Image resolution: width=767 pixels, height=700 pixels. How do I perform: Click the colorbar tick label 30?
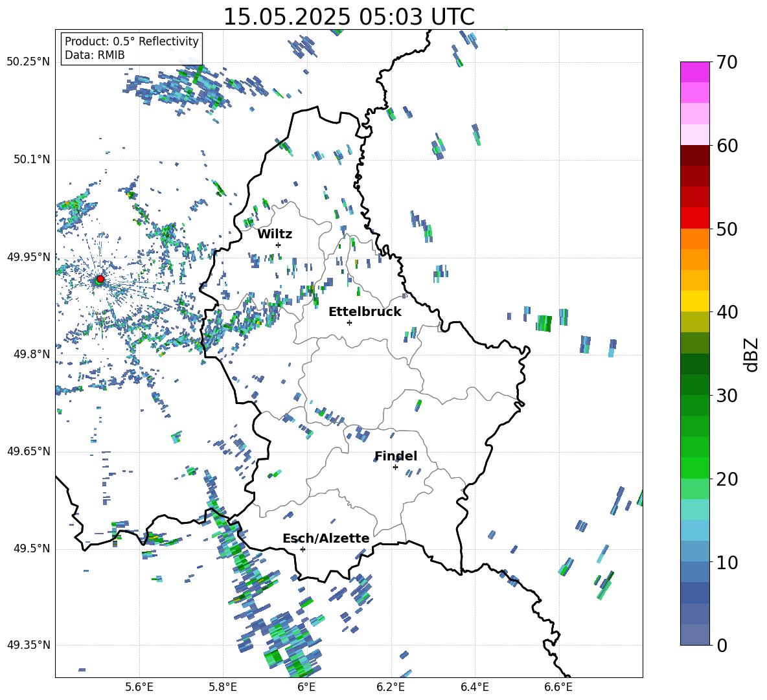727,396
